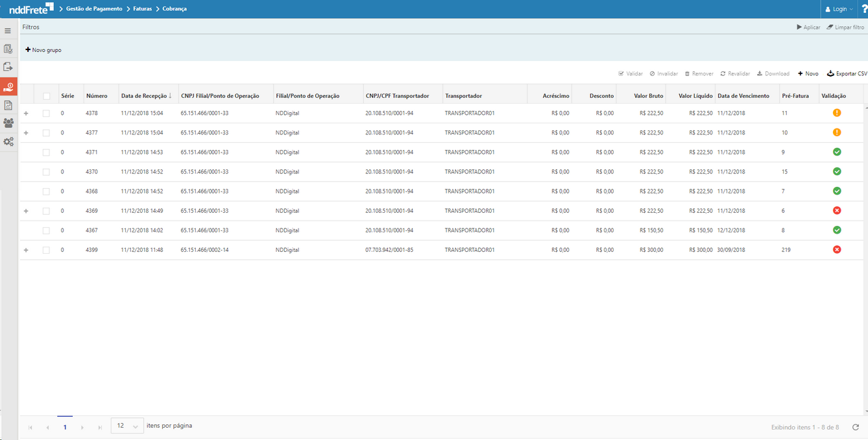Open the hamburger menu in the sidebar

click(8, 31)
